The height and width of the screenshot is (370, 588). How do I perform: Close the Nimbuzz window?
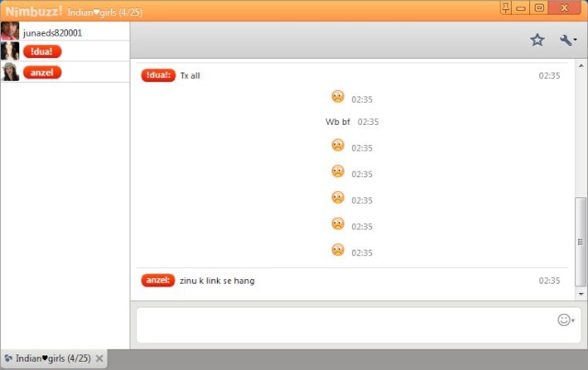coord(564,7)
